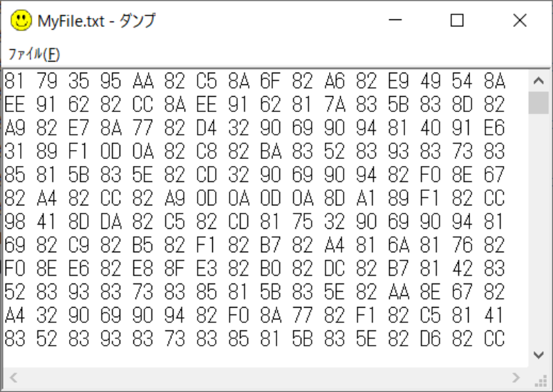Select the hex row starting 98 41 8D
This screenshot has width=553, height=392.
click(254, 223)
